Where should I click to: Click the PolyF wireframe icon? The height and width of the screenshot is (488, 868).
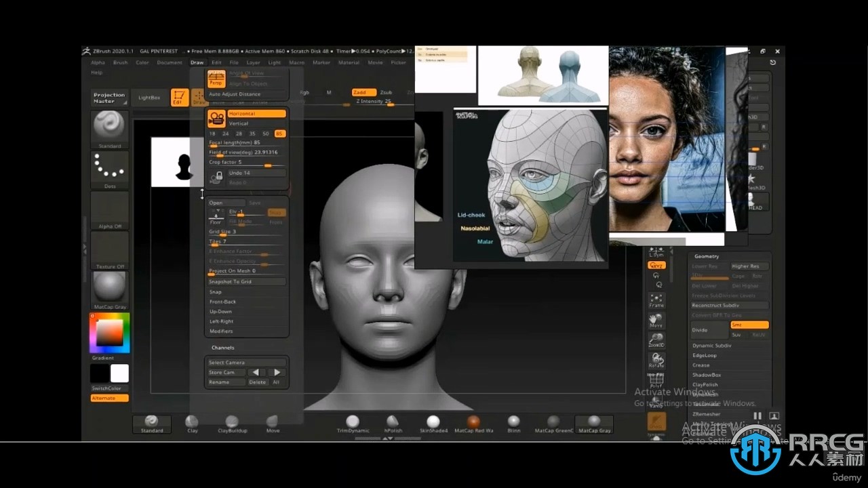[656, 381]
